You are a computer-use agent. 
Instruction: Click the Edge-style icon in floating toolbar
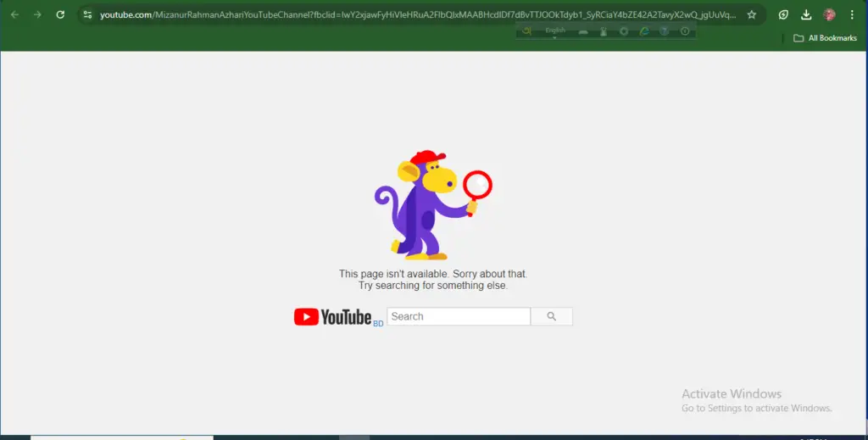point(644,31)
